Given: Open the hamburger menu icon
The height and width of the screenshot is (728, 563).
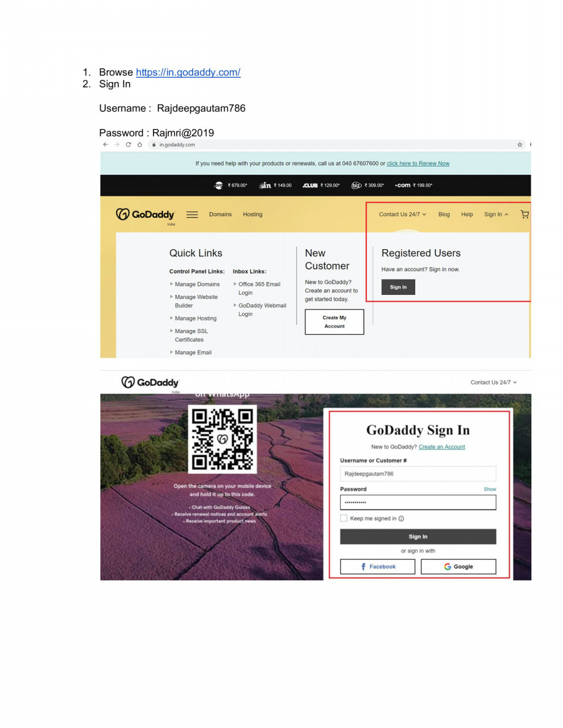Looking at the screenshot, I should (x=192, y=215).
